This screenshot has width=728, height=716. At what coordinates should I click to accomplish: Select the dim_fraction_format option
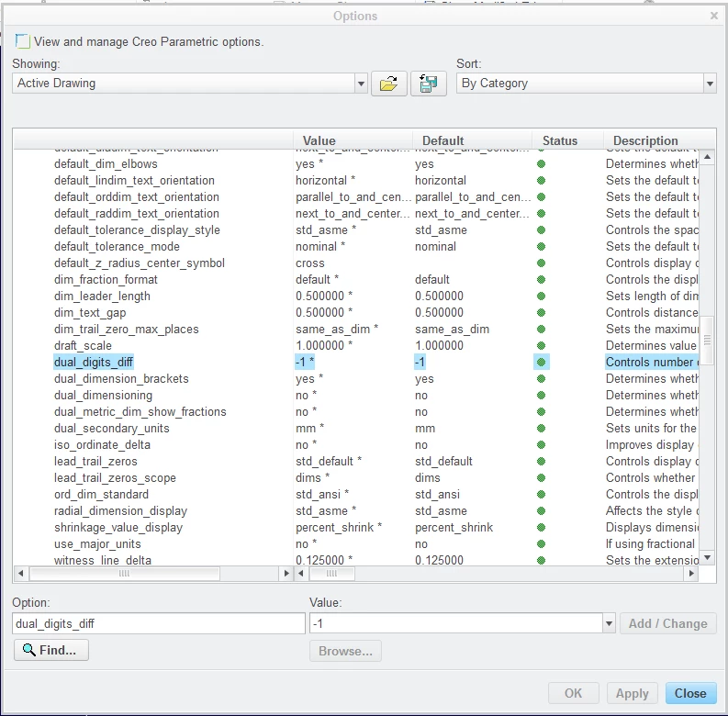(106, 280)
